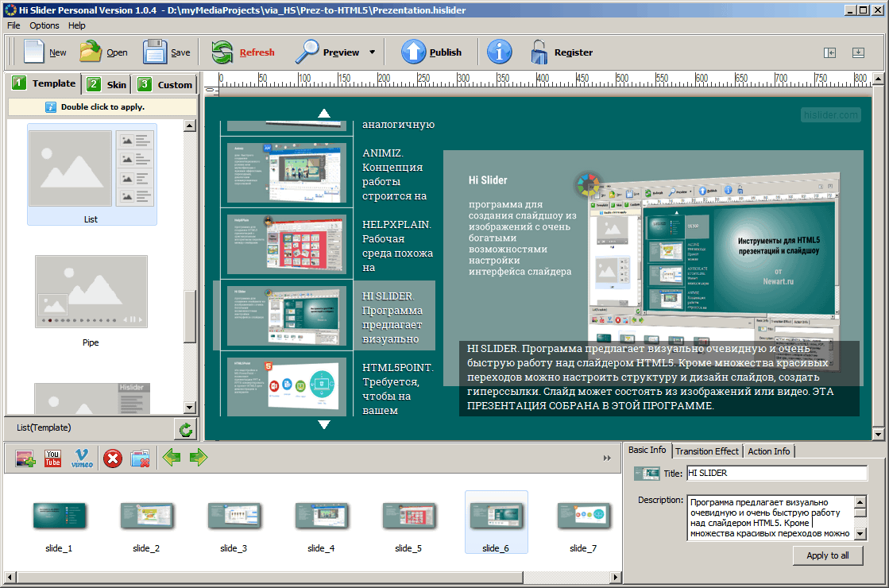Select the Hislider template thumbnail
Viewport: 889px width, 588px height.
pyautogui.click(x=92, y=399)
